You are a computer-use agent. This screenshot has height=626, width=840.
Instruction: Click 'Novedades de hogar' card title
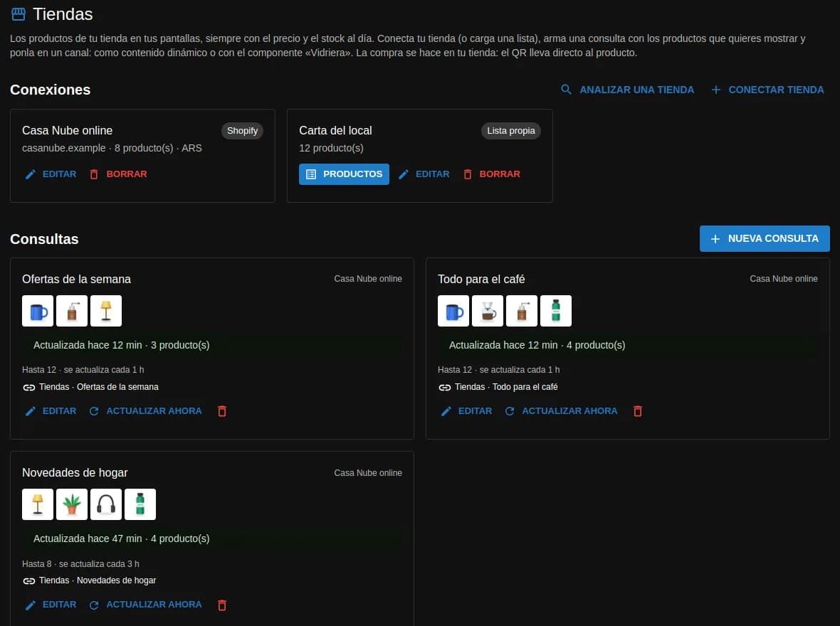tap(75, 472)
